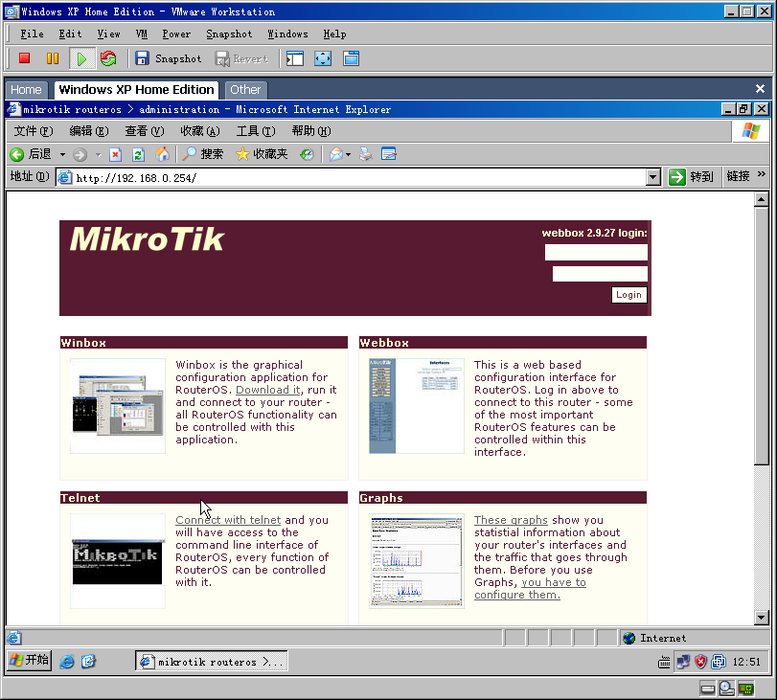Viewport: 777px width, 700px height.
Task: Click the IE Print icon
Action: [366, 154]
